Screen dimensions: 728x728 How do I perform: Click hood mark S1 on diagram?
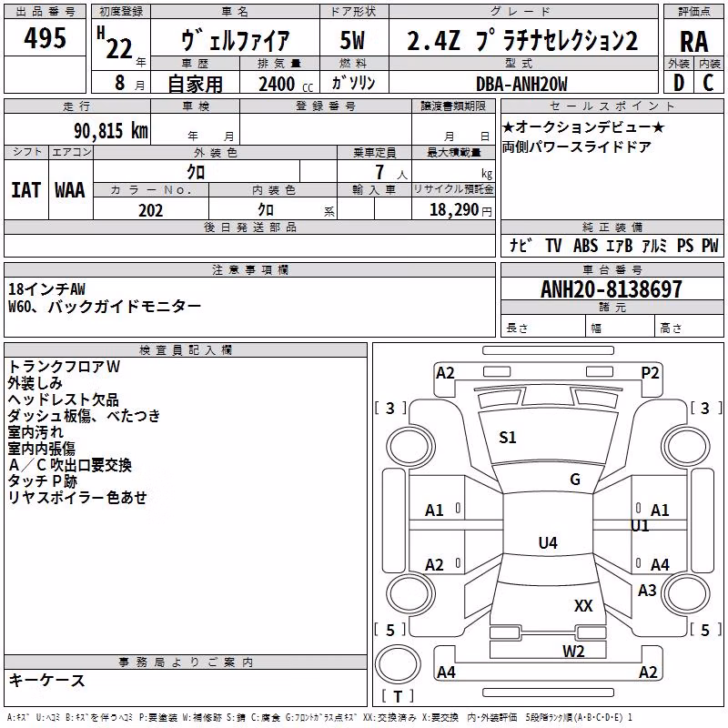(508, 438)
